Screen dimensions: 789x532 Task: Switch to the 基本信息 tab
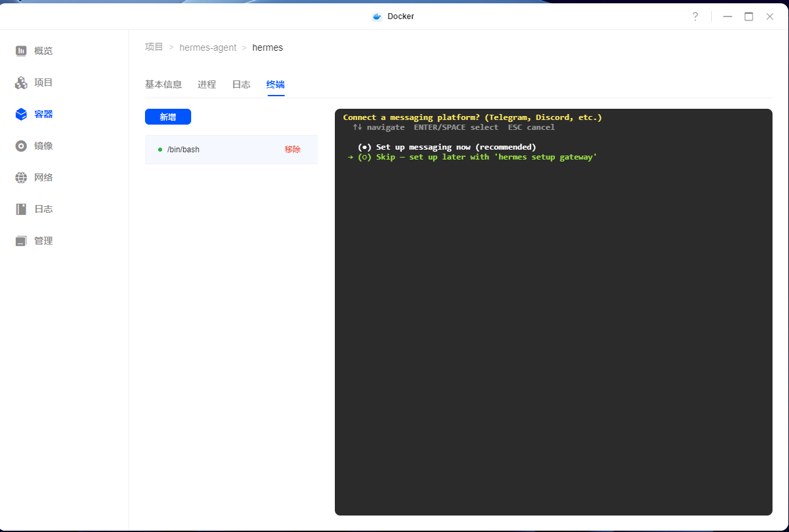pyautogui.click(x=163, y=84)
